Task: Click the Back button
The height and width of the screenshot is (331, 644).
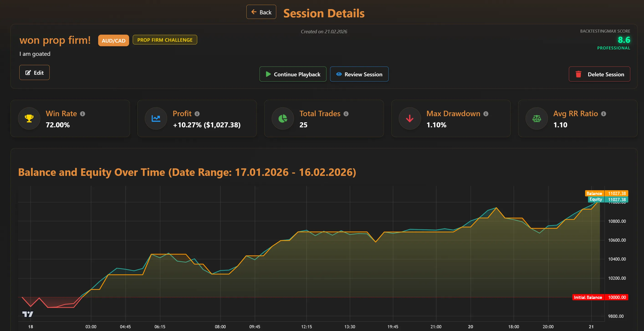Action: coord(261,12)
